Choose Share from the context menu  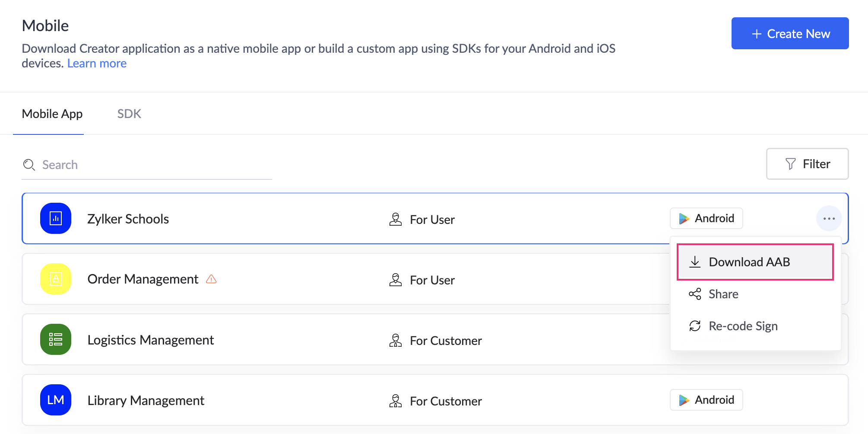click(723, 294)
